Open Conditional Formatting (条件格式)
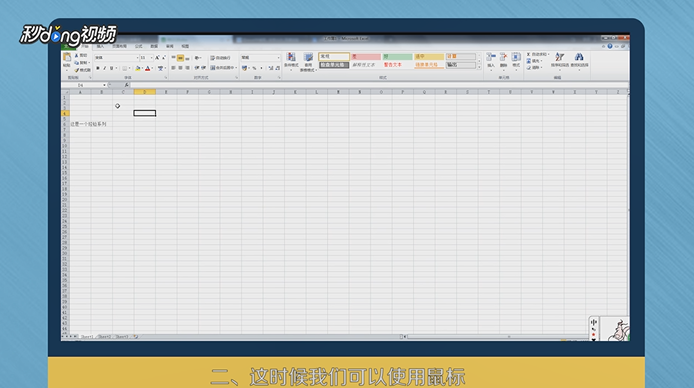 tap(291, 61)
